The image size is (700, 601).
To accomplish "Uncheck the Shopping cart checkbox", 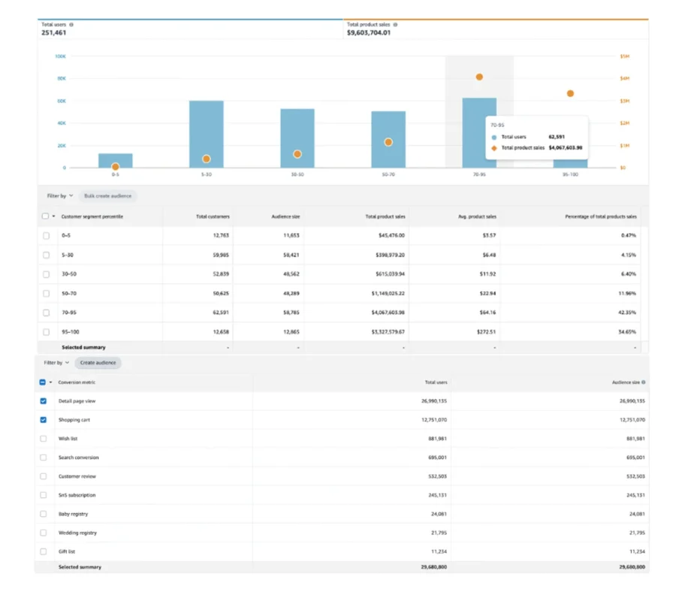I will click(43, 420).
